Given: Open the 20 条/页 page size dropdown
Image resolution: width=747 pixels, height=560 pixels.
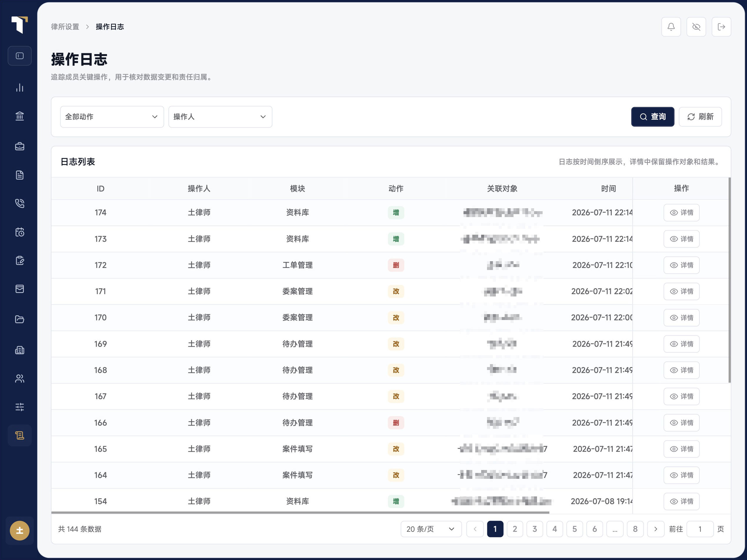Looking at the screenshot, I should coord(431,529).
